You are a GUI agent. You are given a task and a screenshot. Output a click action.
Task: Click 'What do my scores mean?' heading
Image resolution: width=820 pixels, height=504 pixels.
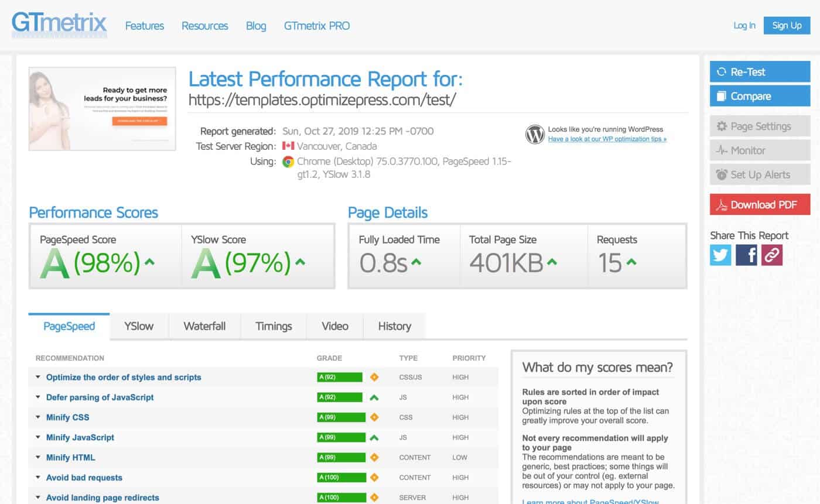tap(597, 368)
